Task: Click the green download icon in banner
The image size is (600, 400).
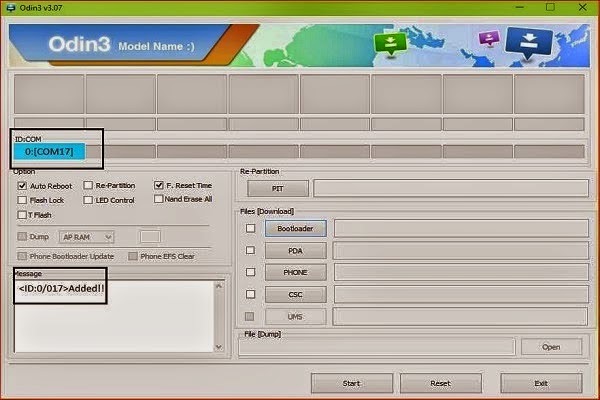Action: 390,44
